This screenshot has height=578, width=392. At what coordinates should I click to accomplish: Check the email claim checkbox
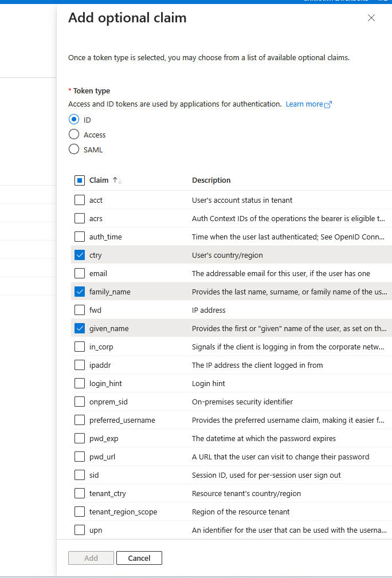tap(80, 273)
